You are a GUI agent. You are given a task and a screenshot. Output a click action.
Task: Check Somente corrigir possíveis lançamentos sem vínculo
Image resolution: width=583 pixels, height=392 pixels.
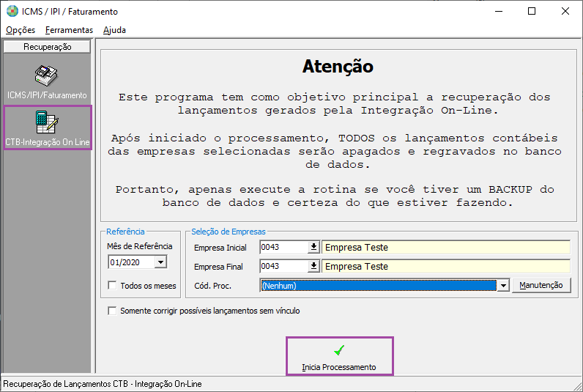[x=112, y=311]
